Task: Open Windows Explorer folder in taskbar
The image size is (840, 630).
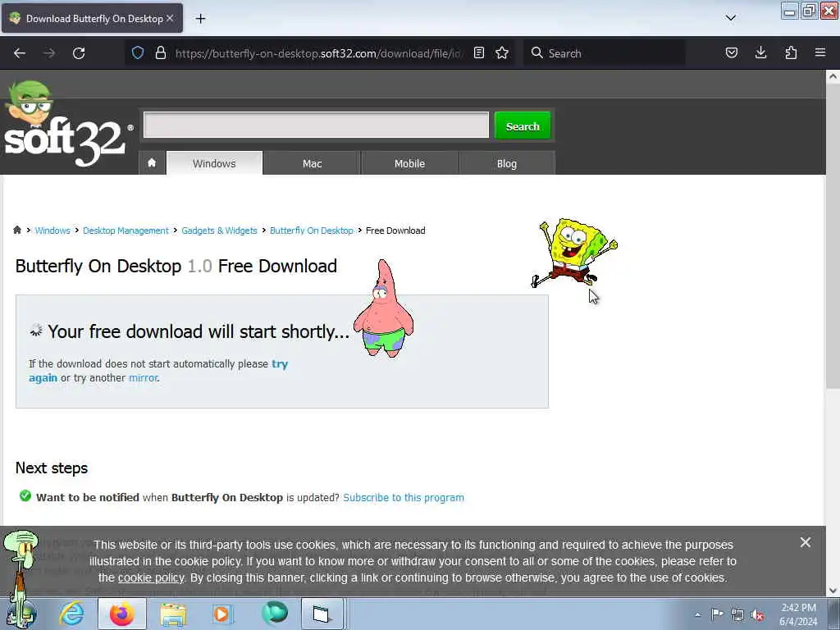Action: click(173, 614)
